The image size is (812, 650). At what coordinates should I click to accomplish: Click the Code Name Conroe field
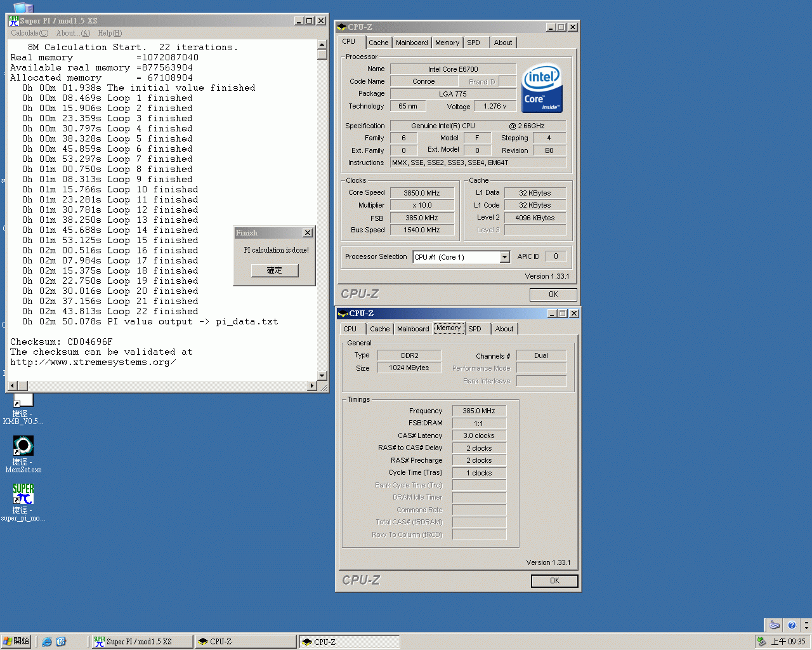click(424, 81)
